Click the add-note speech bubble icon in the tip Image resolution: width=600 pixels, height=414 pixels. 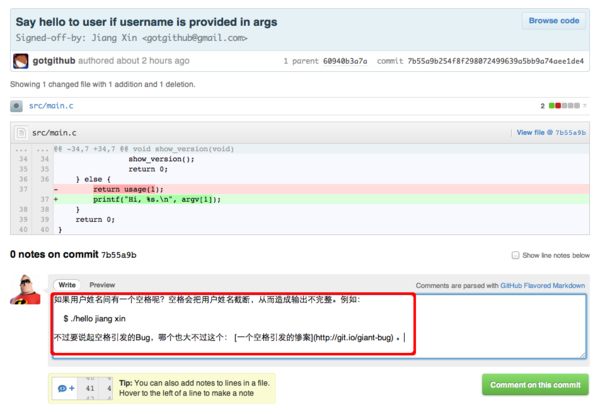66,388
